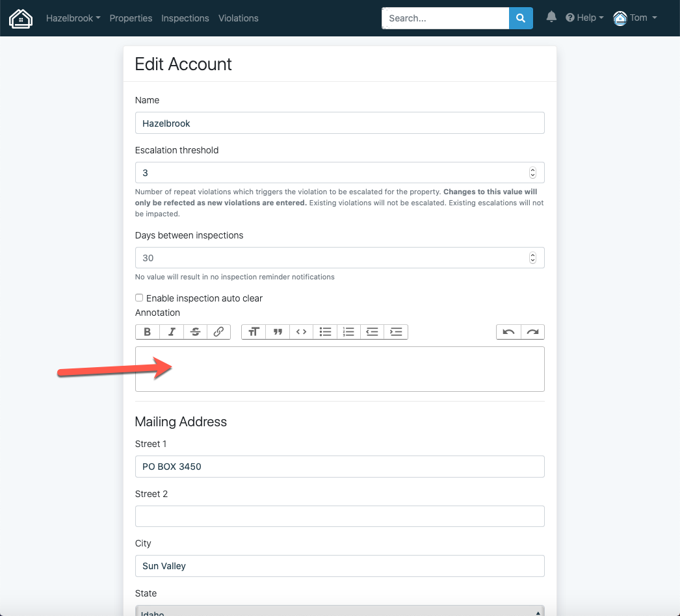Screen dimensions: 680x616
Task: Go to Properties page
Action: [131, 18]
